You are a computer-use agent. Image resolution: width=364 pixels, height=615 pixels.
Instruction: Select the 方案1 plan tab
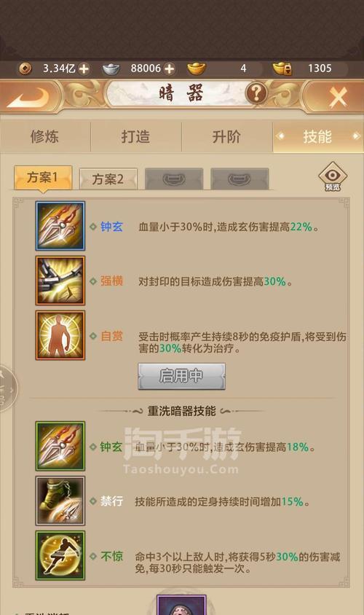43,178
